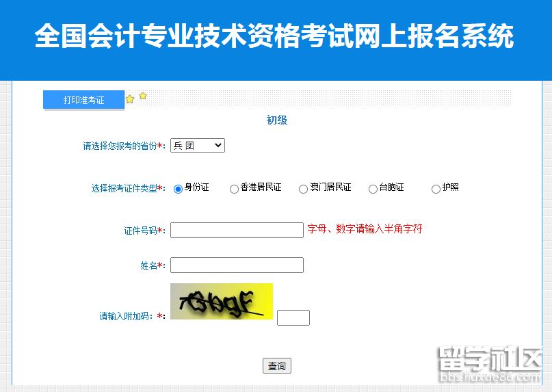
Task: Click the first yellow star icon
Action: 130,99
